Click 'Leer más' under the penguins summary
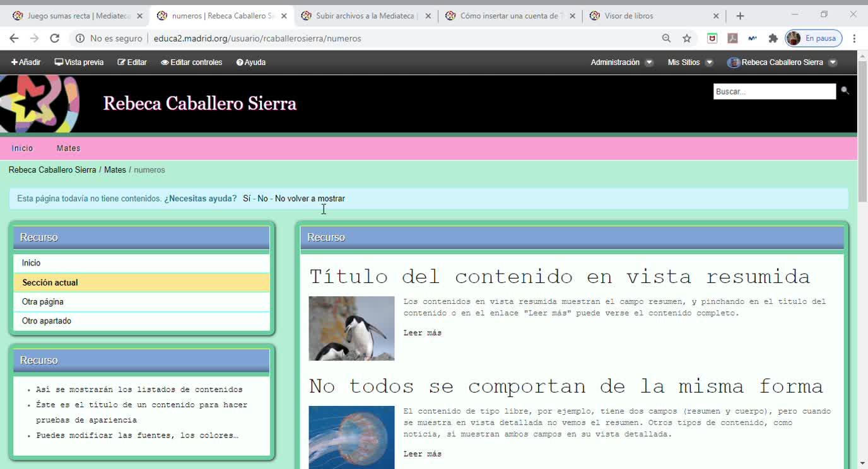 click(423, 333)
